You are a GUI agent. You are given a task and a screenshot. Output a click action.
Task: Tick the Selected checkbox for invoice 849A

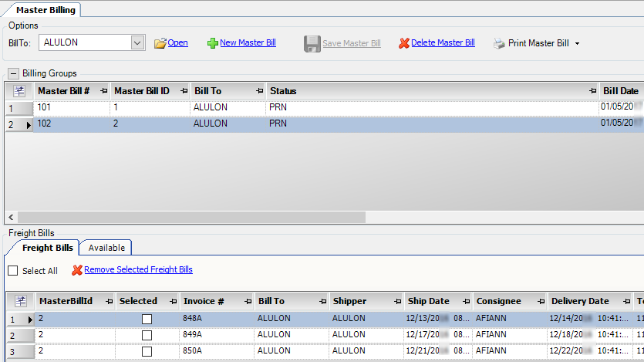click(x=147, y=335)
